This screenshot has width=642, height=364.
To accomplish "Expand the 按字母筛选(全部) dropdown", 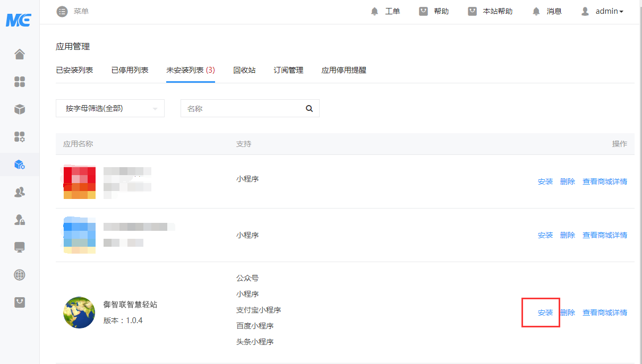I will click(x=110, y=108).
